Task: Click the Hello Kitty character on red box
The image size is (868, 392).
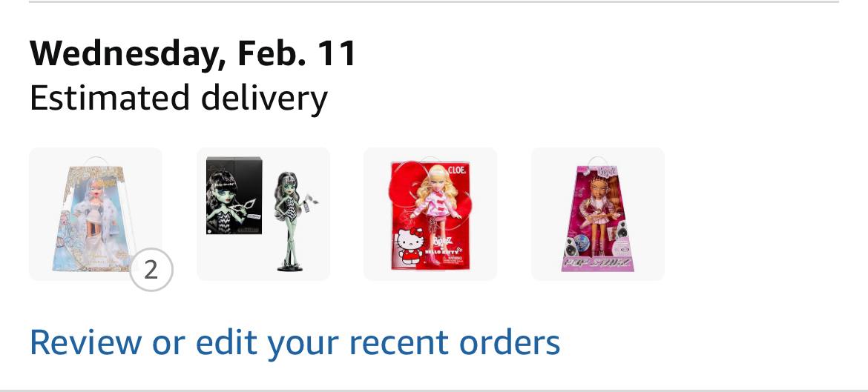Action: coord(409,247)
